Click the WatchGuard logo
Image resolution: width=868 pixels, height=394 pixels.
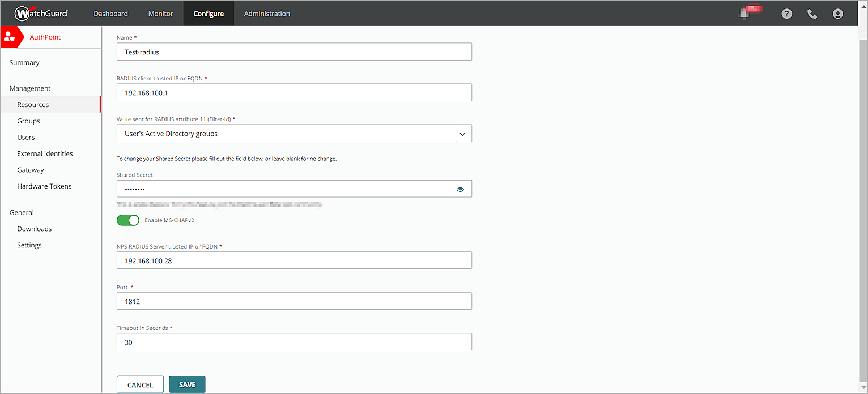[40, 13]
